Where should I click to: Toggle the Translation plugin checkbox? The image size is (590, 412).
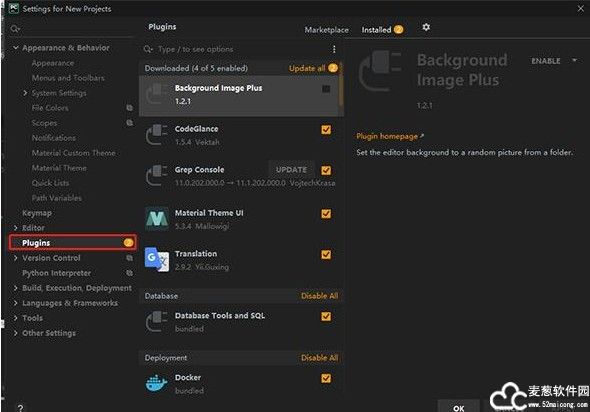(x=326, y=255)
